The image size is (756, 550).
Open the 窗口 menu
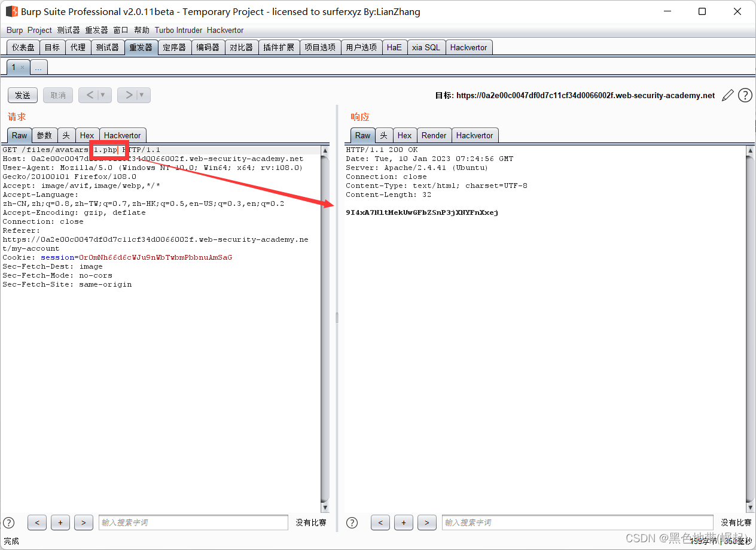[x=121, y=30]
